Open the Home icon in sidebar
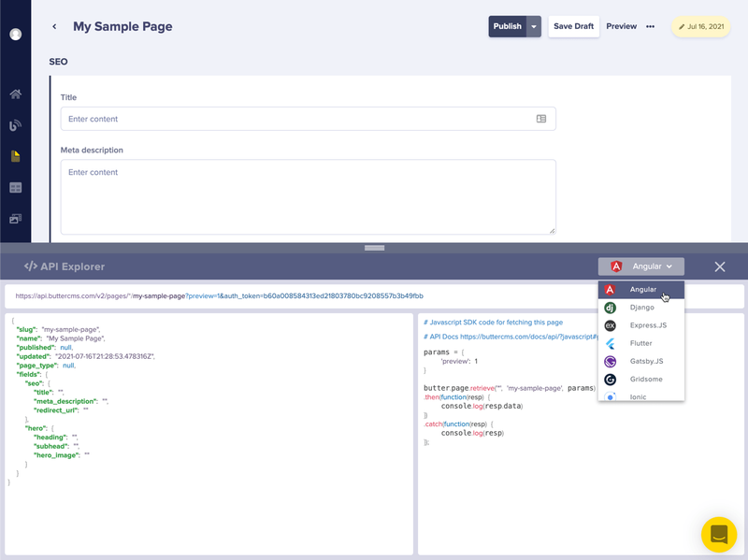Image resolution: width=748 pixels, height=560 pixels. (16, 94)
